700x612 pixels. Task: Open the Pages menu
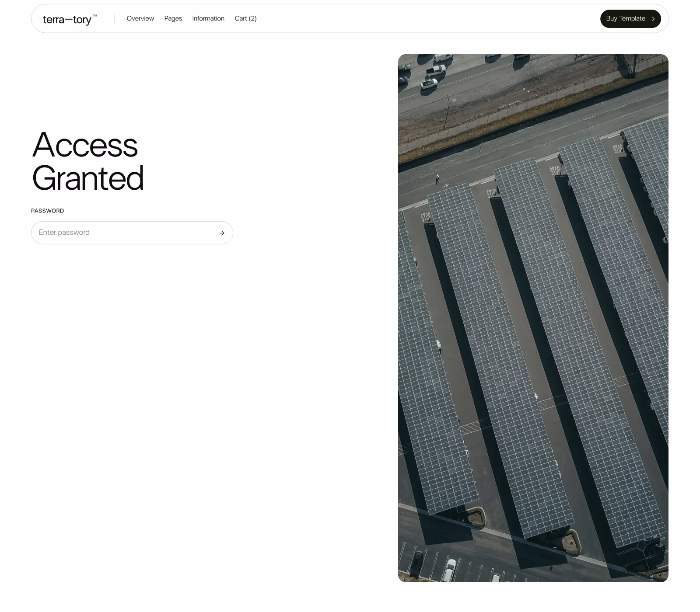173,18
